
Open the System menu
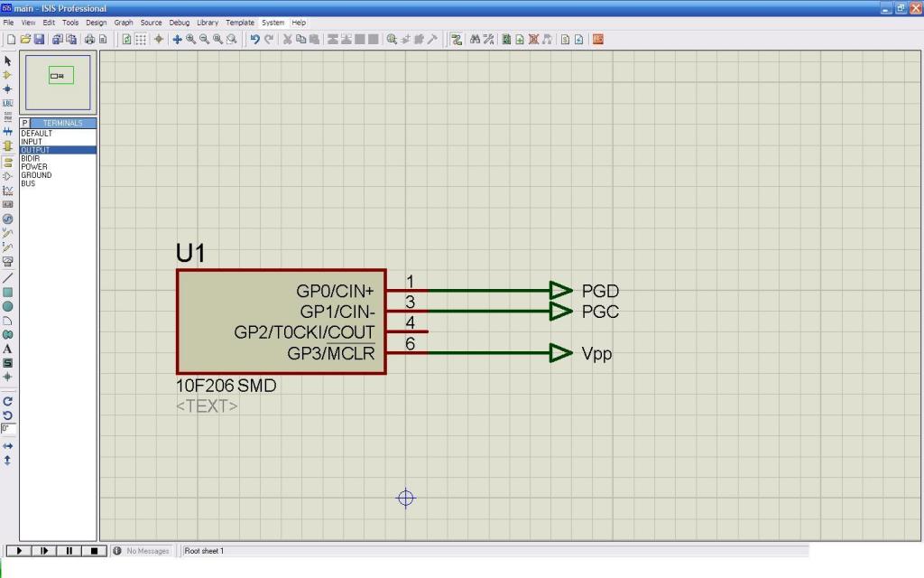coord(273,23)
